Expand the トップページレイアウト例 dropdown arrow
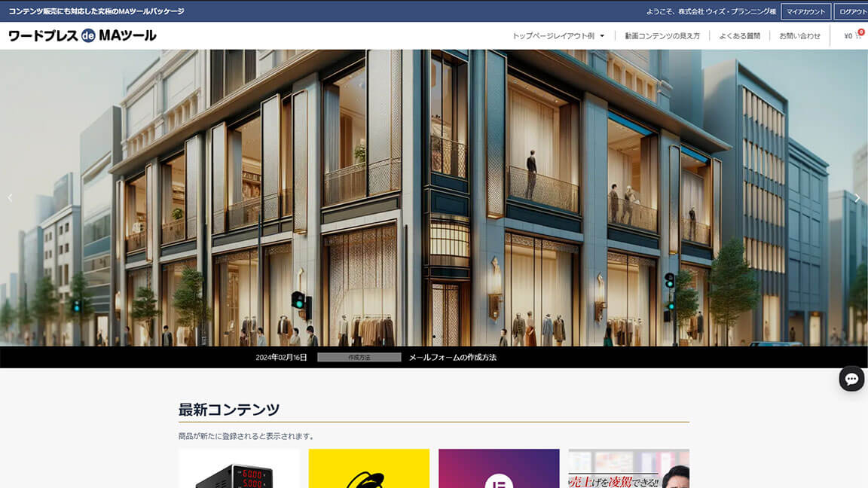Image resolution: width=868 pixels, height=488 pixels. tap(602, 36)
